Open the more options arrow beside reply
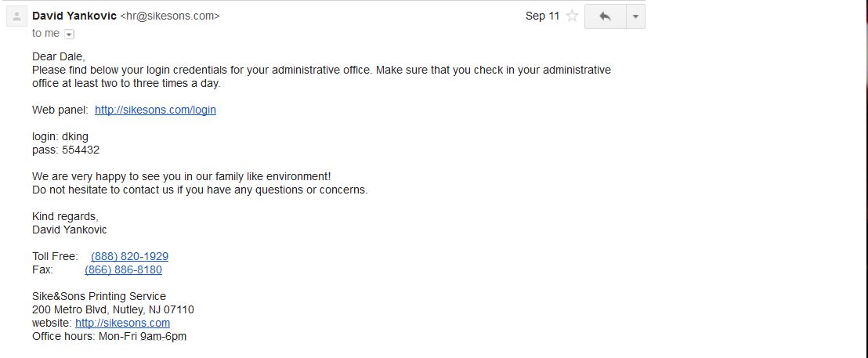 [635, 16]
